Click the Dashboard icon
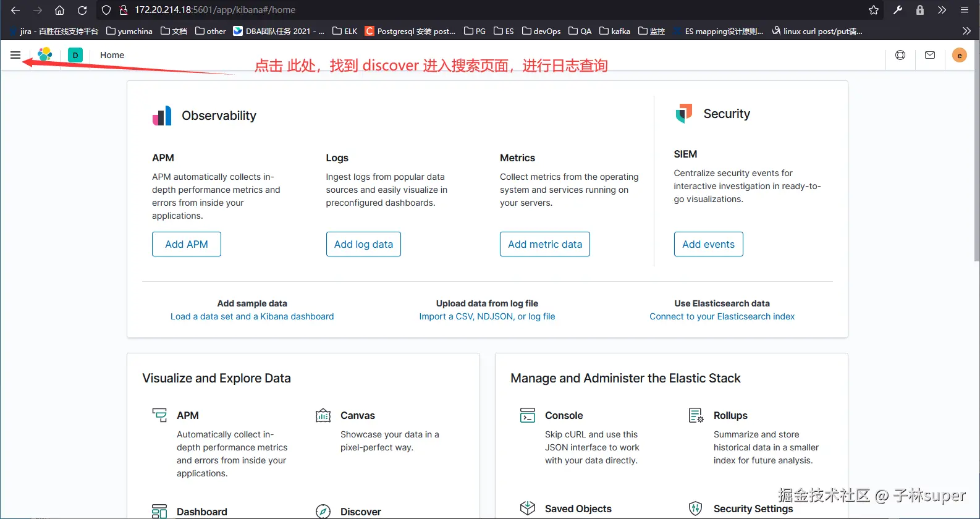 click(x=159, y=511)
